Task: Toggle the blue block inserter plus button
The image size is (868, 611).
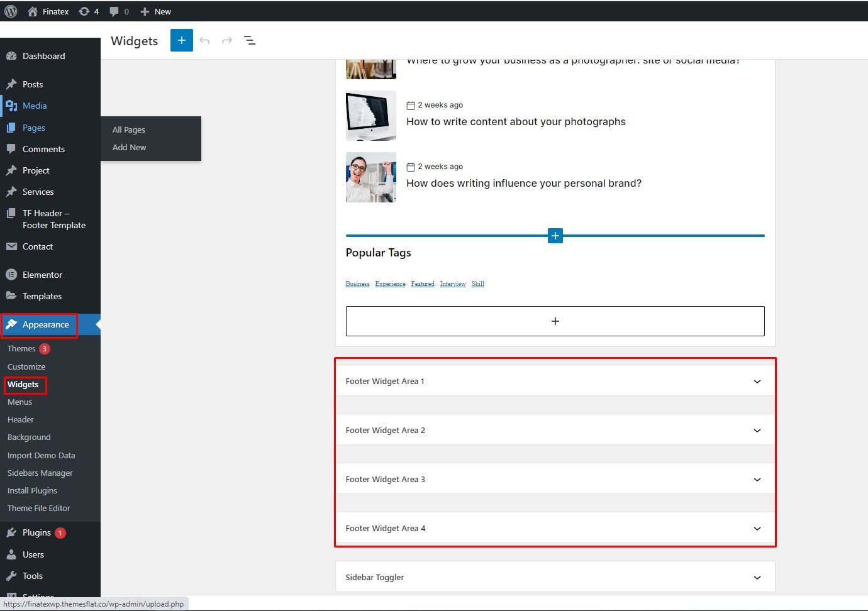Action: (x=182, y=40)
